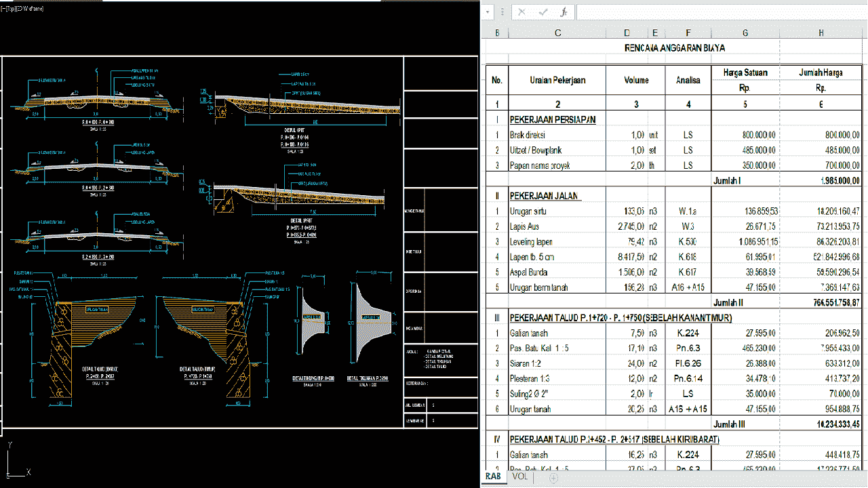The width and height of the screenshot is (868, 488).
Task: Click the 'Jumlah II' subtotal label
Action: pyautogui.click(x=728, y=302)
